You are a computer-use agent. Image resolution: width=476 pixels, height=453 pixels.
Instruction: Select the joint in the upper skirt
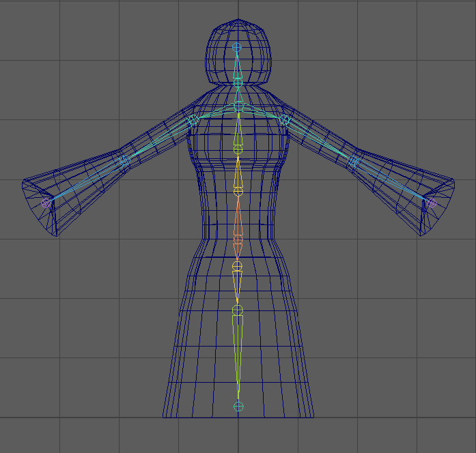[237, 310]
